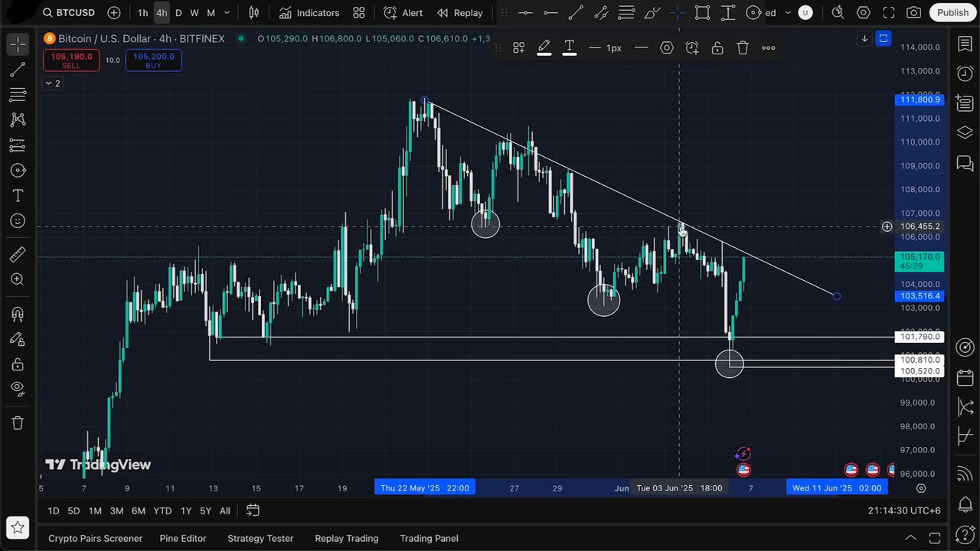Delete the selected drawing with trash icon
Screen dimensions: 980x551
pyautogui.click(x=743, y=47)
